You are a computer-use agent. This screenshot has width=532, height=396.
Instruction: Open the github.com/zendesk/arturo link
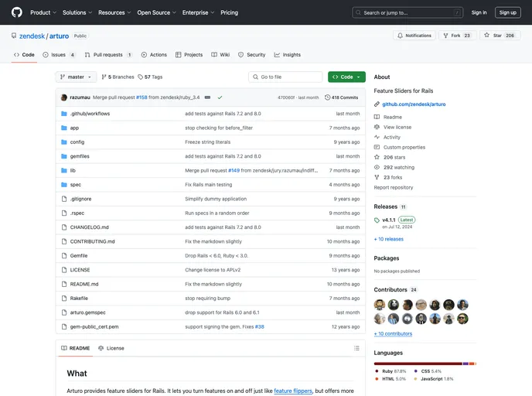pos(414,104)
